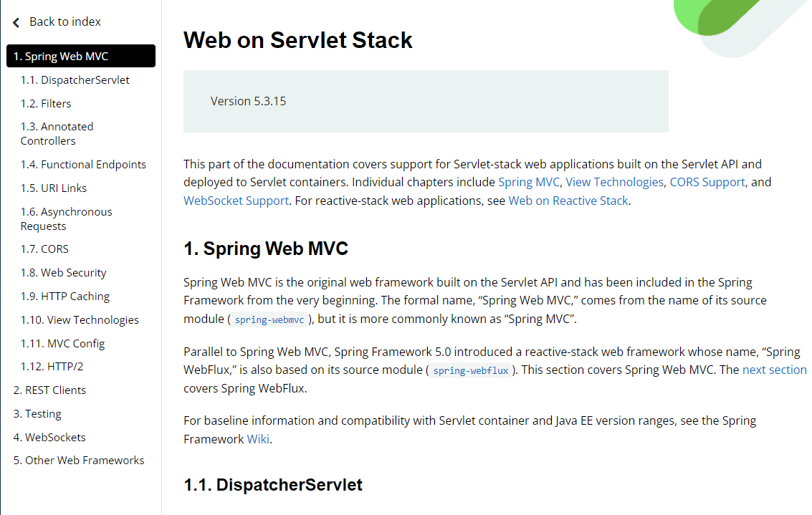Jump to '1.3. Annotated Controllers' section
This screenshot has width=812, height=515.
pos(57,133)
